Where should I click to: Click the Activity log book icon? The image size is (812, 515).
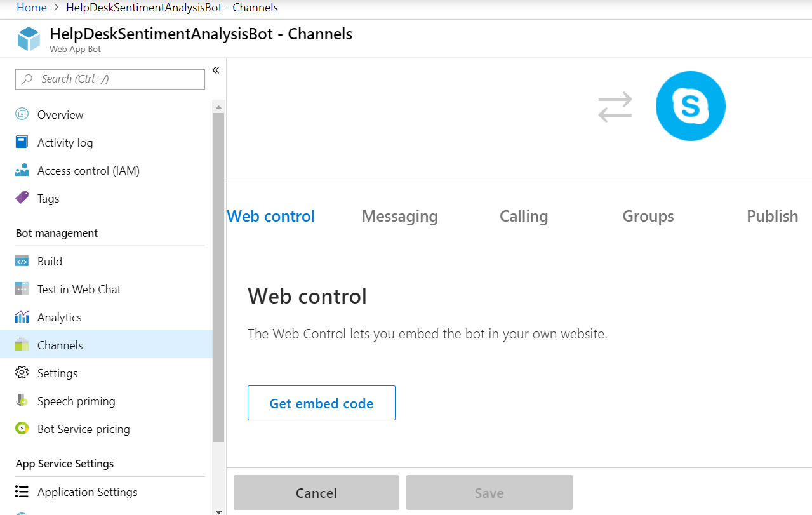pyautogui.click(x=22, y=142)
